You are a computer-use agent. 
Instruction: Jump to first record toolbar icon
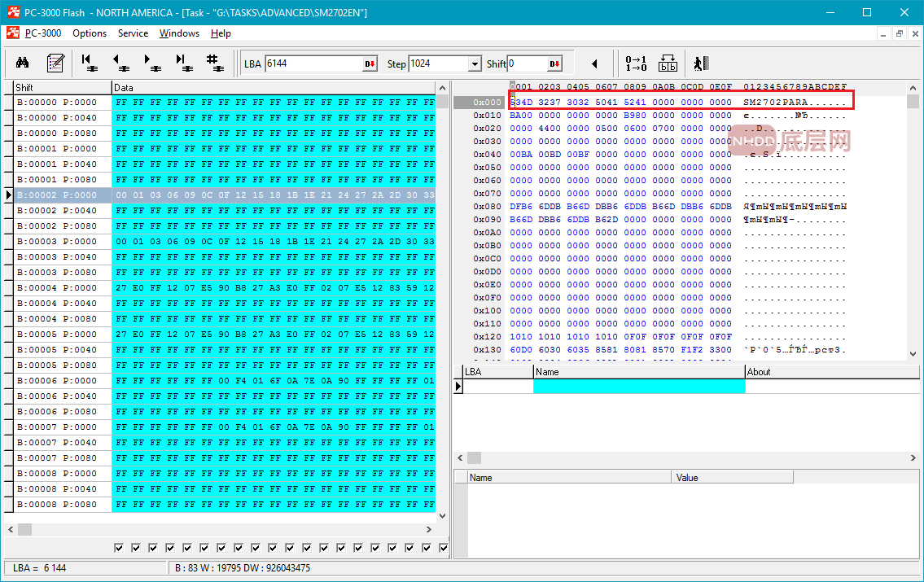click(89, 63)
